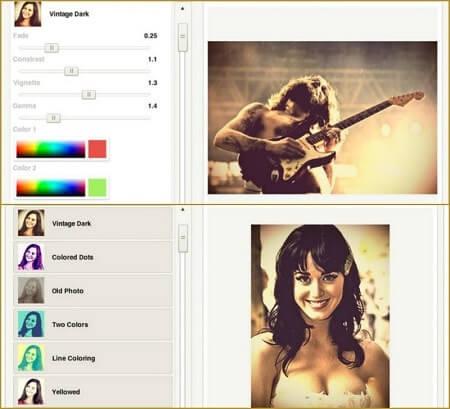Click the Yellowed filter thumbnail
Viewport: 450px width, 409px height.
(31, 392)
